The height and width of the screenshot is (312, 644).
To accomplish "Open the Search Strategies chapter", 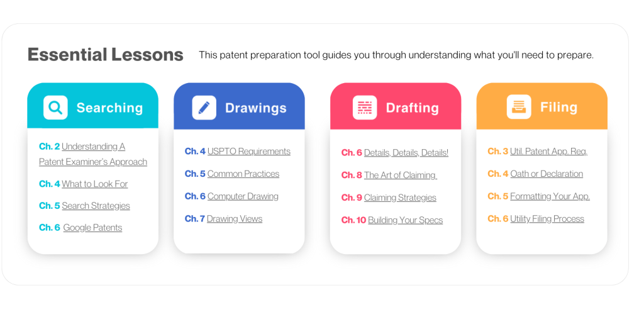I will tap(96, 206).
